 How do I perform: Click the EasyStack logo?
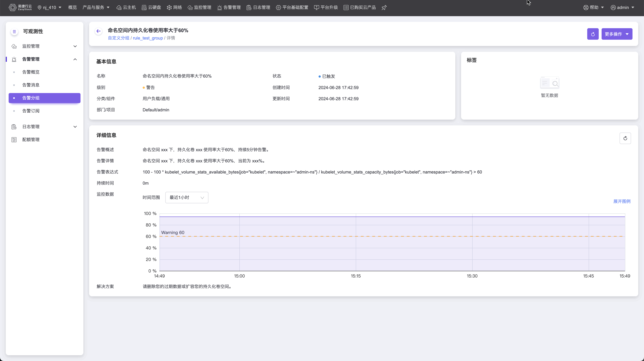(20, 8)
